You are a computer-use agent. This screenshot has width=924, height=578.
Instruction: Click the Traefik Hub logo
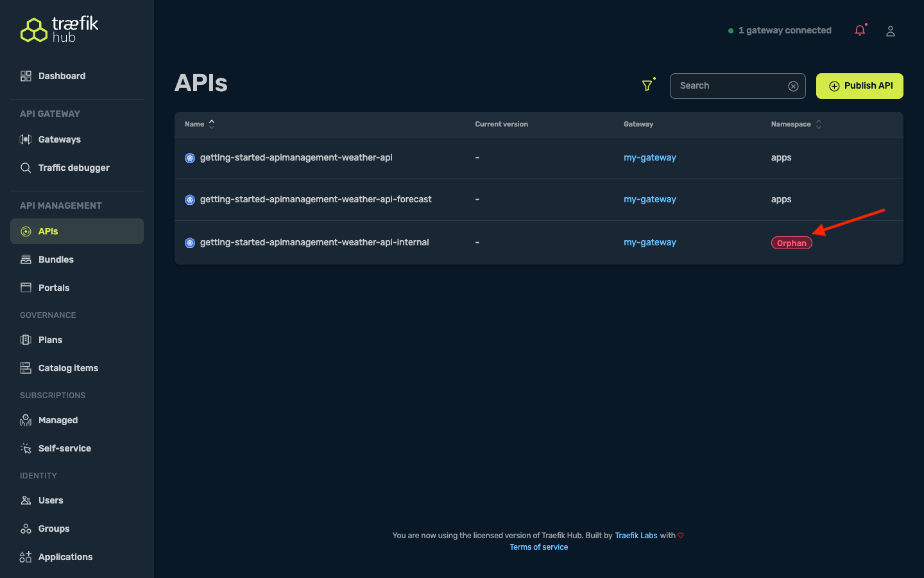pyautogui.click(x=59, y=30)
